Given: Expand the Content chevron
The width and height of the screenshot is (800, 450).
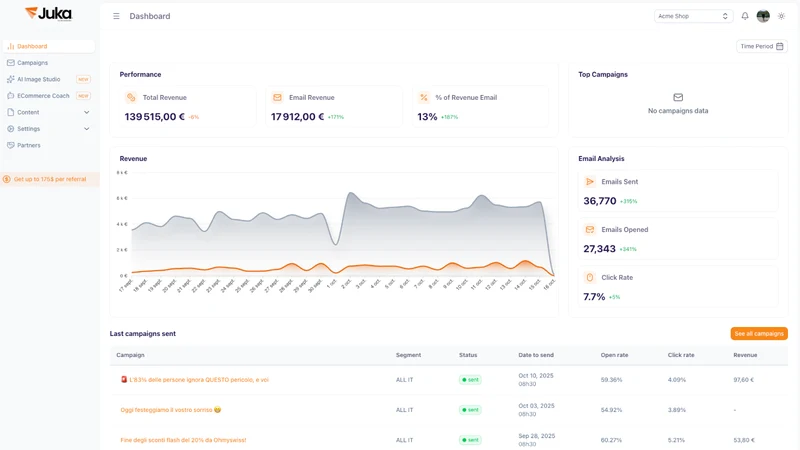Looking at the screenshot, I should point(86,112).
